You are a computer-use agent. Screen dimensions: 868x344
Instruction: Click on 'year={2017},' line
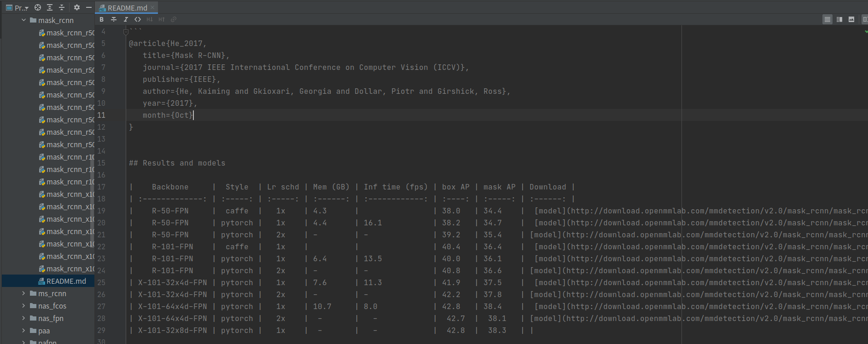(170, 103)
